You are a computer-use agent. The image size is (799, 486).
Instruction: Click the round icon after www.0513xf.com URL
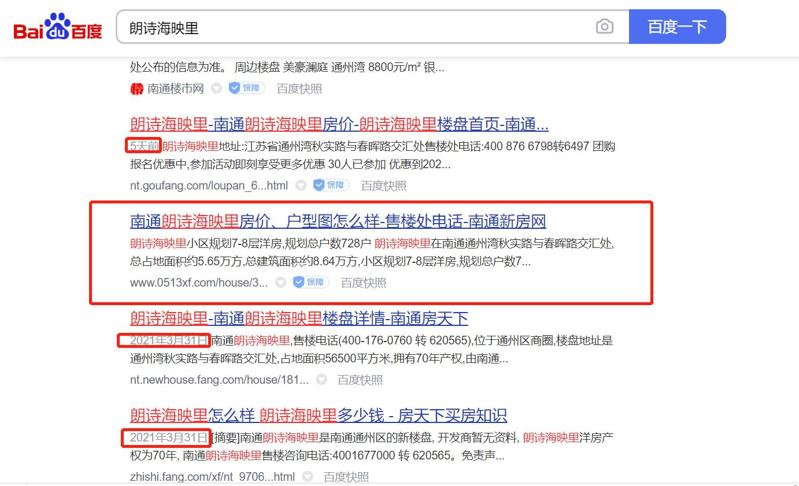[x=281, y=282]
